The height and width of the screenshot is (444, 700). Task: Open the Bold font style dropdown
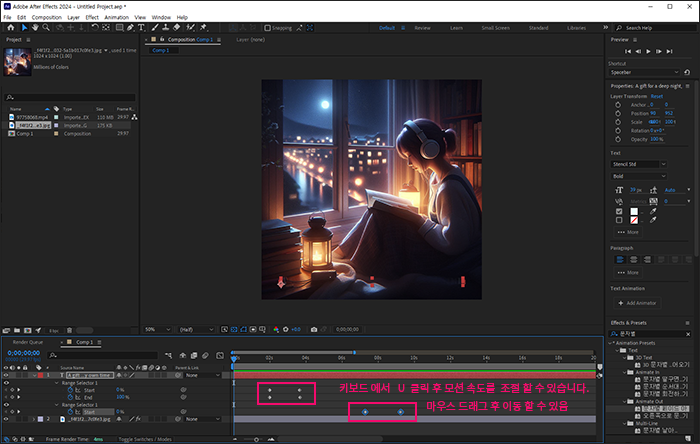tap(638, 176)
